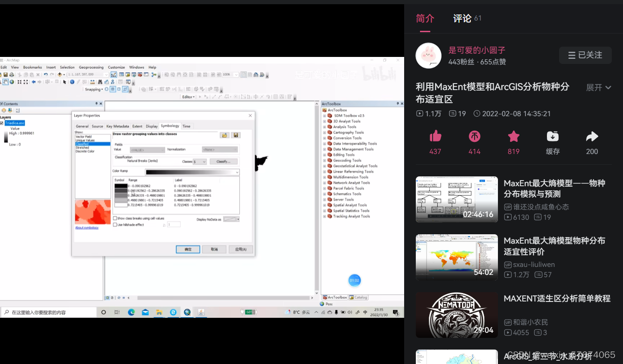Open the Classes count dropdown
This screenshot has width=623, height=364.
pyautogui.click(x=200, y=161)
